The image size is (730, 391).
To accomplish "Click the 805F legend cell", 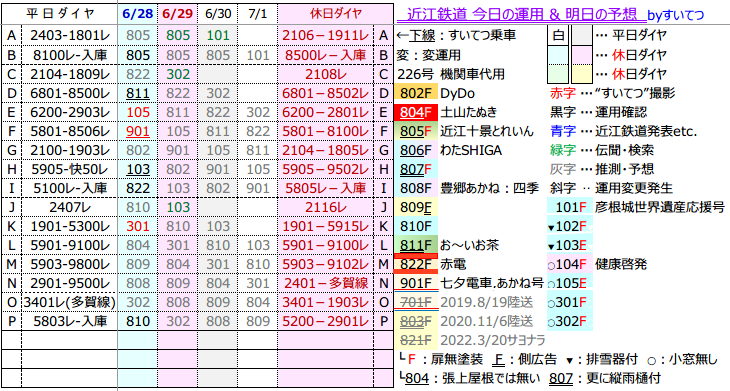I will [416, 131].
